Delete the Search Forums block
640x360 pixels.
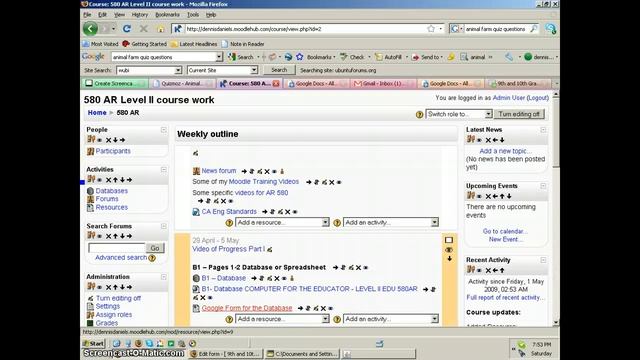click(x=108, y=236)
